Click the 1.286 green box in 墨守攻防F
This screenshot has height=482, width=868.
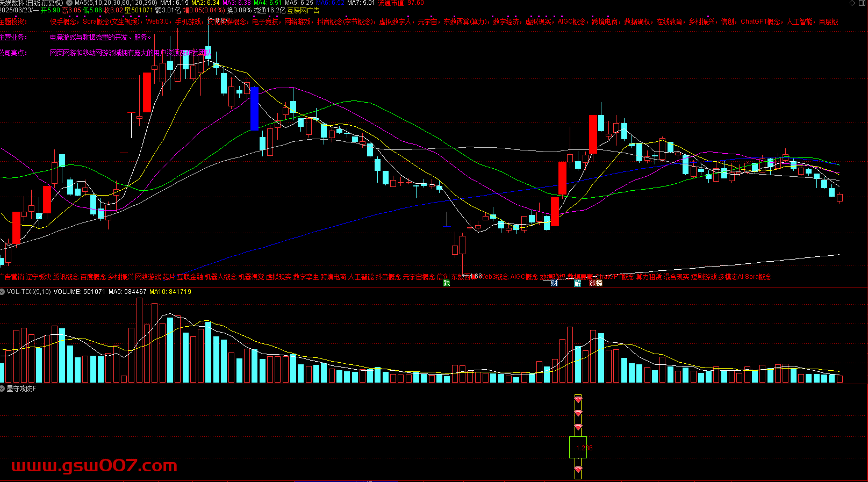click(x=578, y=447)
